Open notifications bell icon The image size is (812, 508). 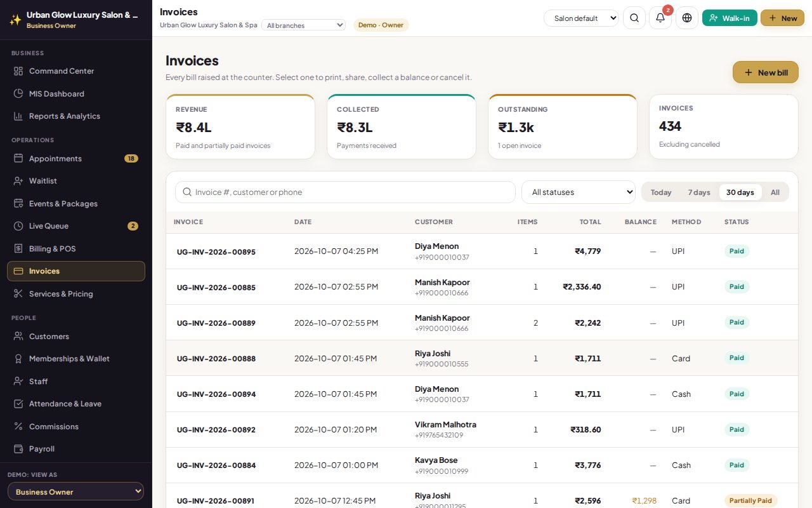click(x=660, y=18)
